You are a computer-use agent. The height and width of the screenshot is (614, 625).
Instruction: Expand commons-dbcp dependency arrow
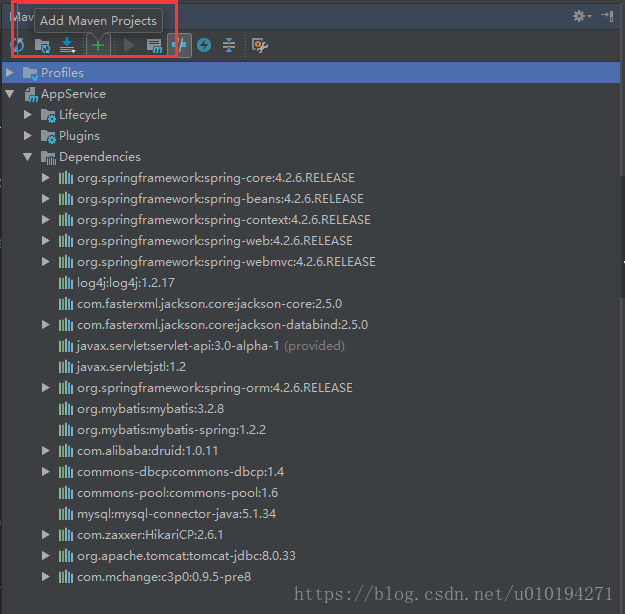click(x=46, y=472)
